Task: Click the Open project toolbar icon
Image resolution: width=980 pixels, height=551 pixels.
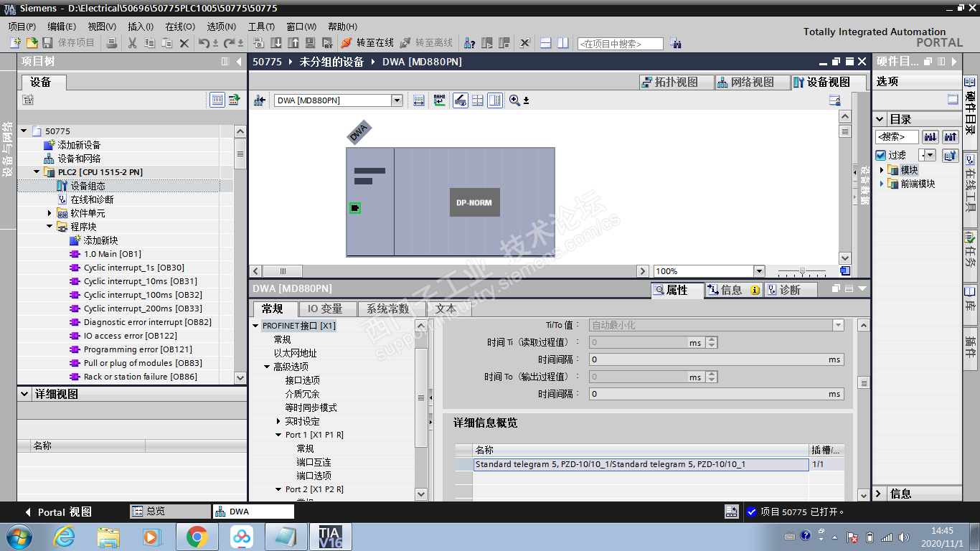Action: (32, 43)
